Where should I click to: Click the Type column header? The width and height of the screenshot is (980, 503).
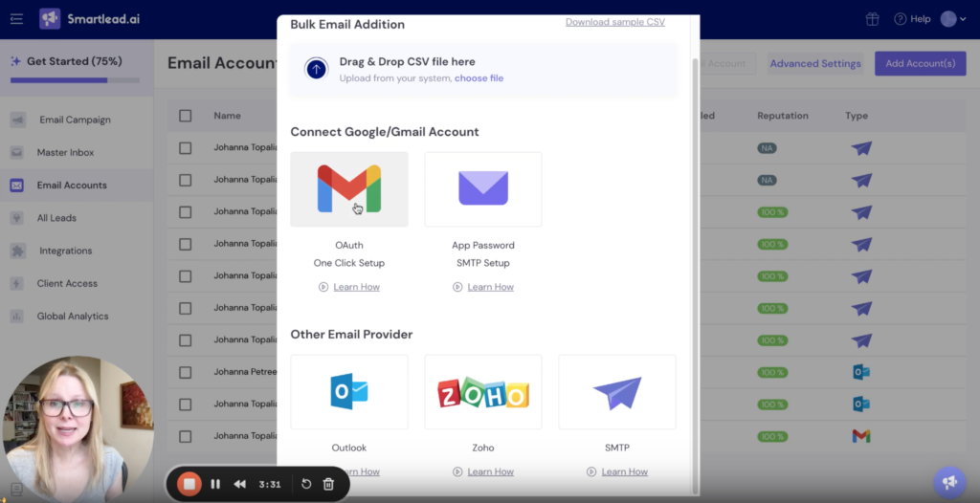click(857, 116)
